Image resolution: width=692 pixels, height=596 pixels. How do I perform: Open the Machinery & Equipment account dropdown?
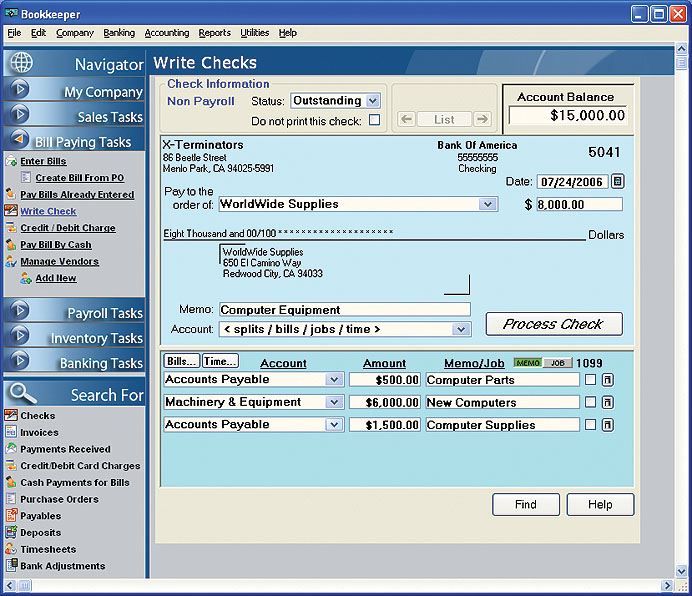tap(334, 402)
